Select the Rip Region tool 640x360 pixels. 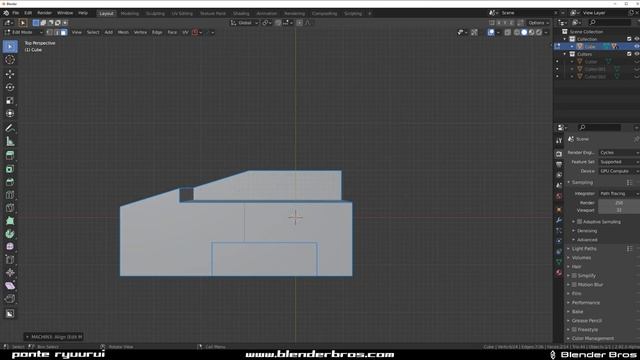[10, 299]
